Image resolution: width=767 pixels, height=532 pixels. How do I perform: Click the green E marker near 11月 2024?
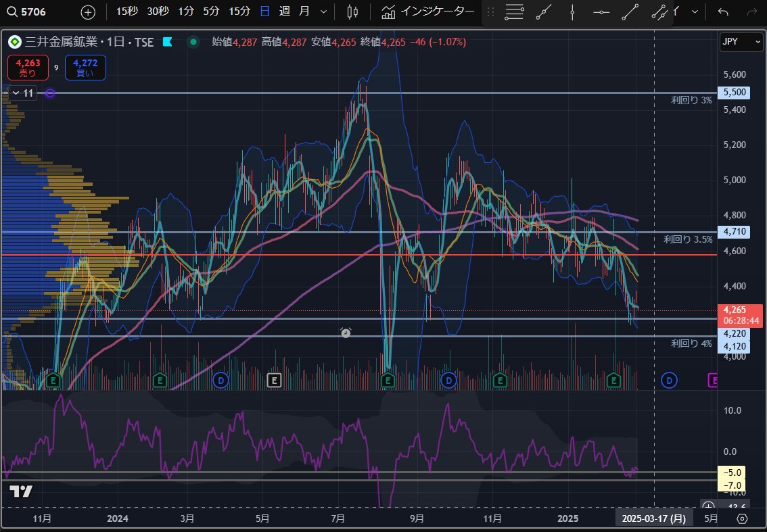499,379
